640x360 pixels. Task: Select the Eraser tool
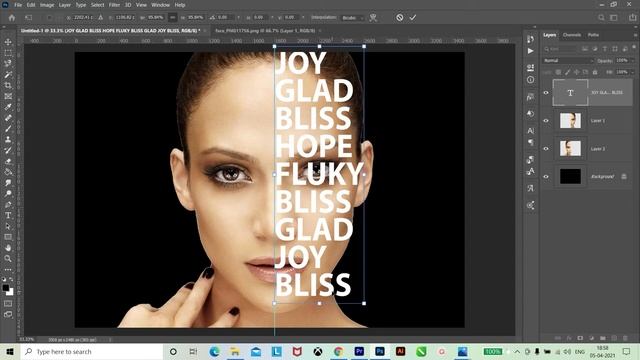coord(8,161)
